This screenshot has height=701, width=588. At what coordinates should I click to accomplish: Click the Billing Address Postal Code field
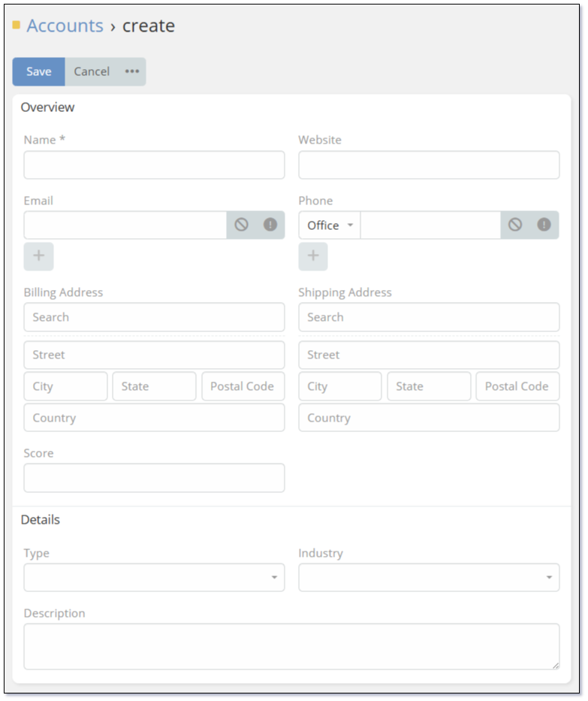click(x=243, y=386)
